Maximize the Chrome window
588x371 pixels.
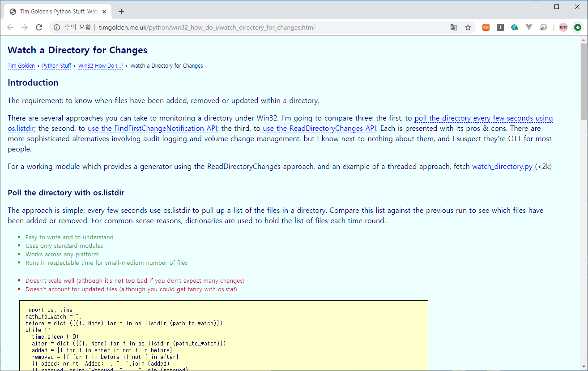[557, 7]
